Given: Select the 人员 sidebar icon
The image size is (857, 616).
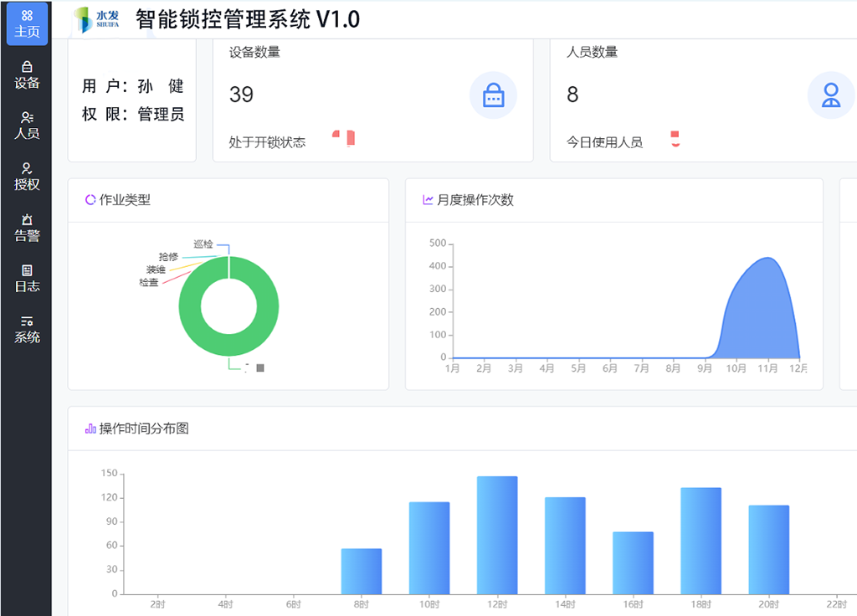Looking at the screenshot, I should [26, 126].
